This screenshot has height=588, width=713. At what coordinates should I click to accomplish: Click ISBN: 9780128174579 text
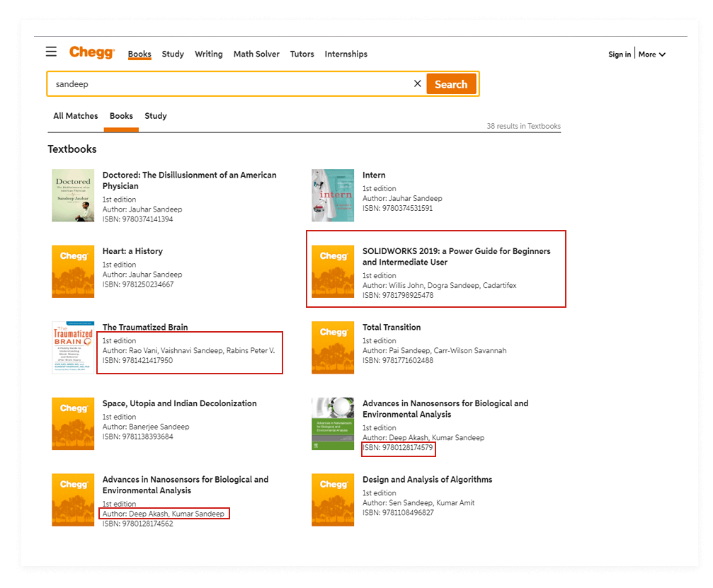(398, 448)
